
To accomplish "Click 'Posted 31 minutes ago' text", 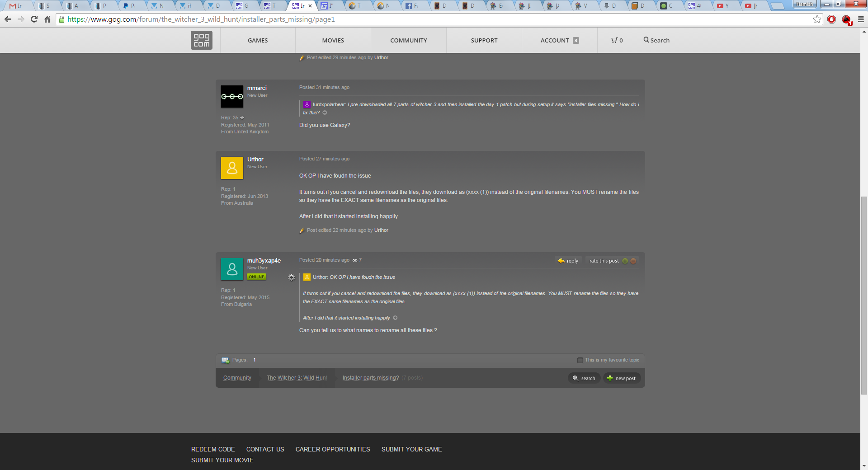I will tap(324, 87).
